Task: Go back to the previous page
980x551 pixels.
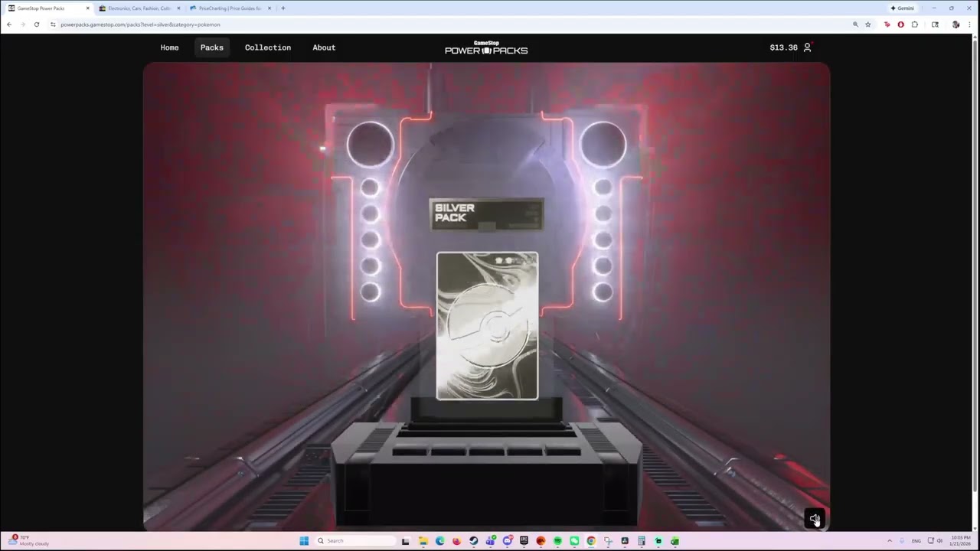Action: [9, 24]
